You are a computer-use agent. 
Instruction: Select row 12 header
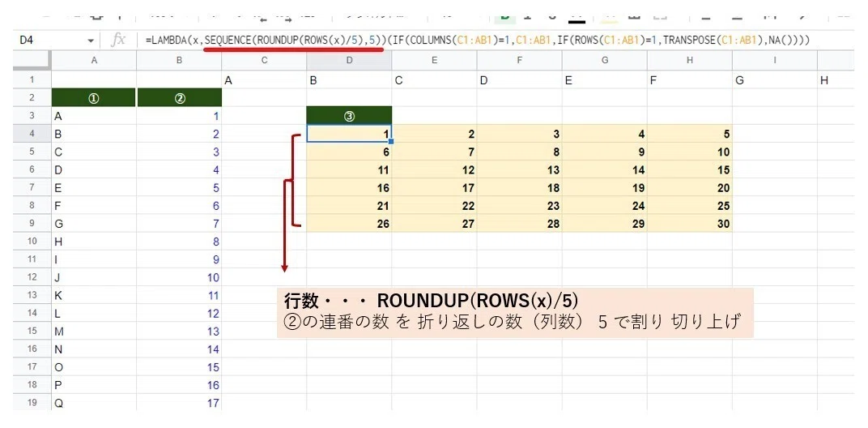(x=32, y=277)
